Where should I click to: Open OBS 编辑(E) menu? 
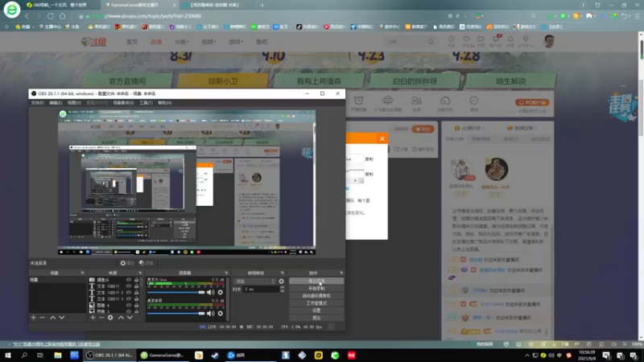click(56, 103)
